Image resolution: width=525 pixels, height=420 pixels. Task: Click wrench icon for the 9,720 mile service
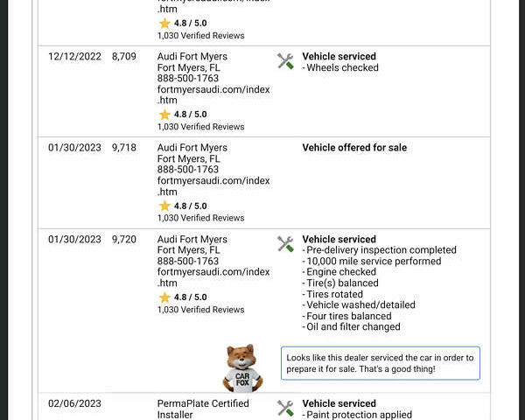(285, 244)
